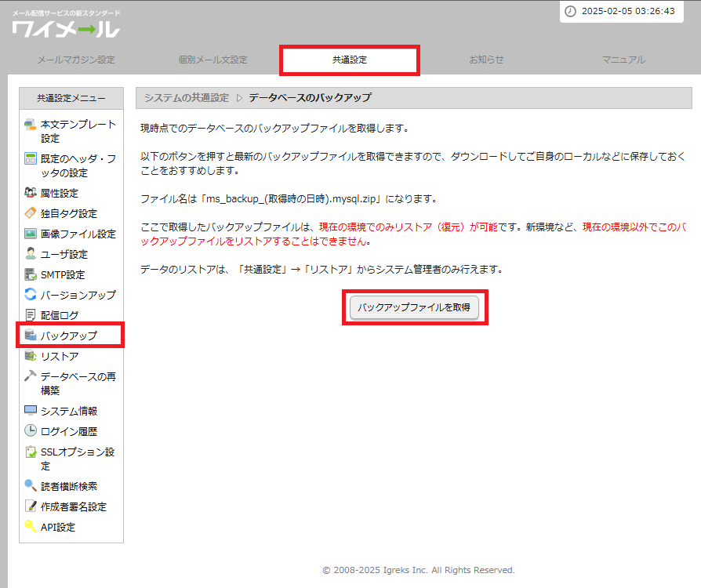This screenshot has width=701, height=588.
Task: Open the お知らせ tab
Action: pos(486,60)
